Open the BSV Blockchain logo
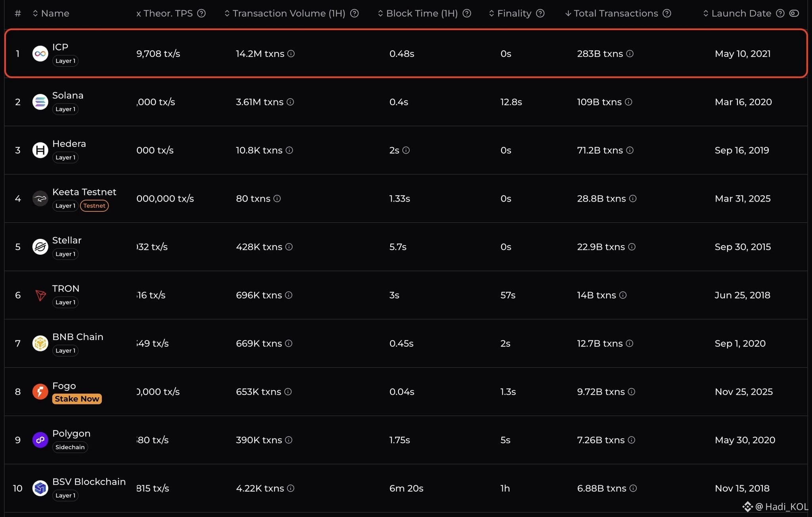Viewport: 812px width, 517px height. (x=40, y=488)
